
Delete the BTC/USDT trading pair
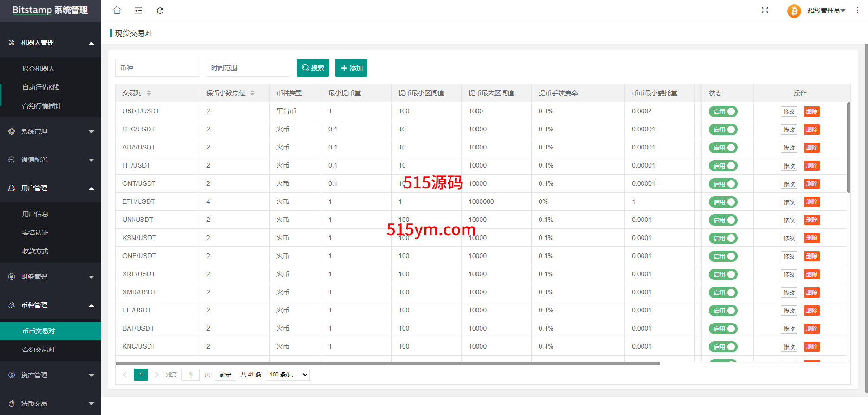click(x=811, y=130)
